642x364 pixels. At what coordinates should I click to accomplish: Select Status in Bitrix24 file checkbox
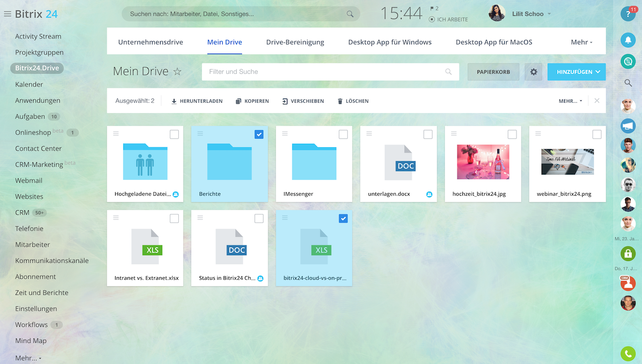point(259,218)
